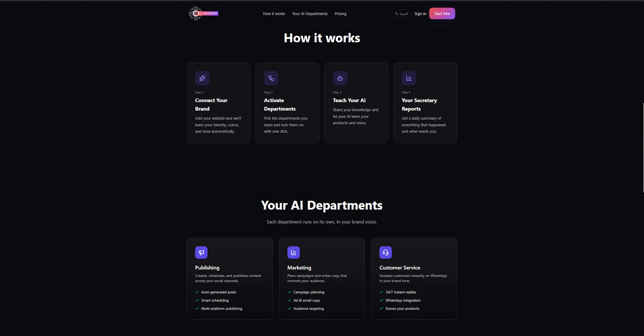Viewport: 644px width, 336px height.
Task: Click the 'Multi-platform publishing' feature text
Action: [x=222, y=309]
